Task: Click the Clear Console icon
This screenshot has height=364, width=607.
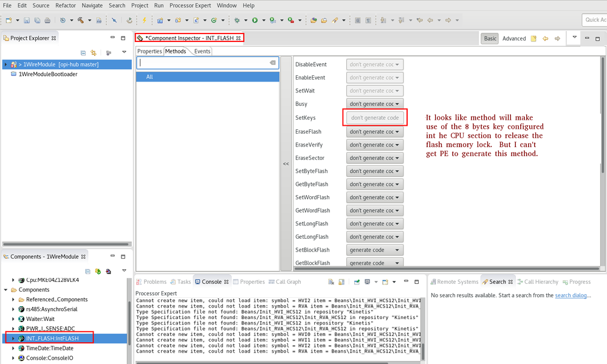Action: coord(331,282)
